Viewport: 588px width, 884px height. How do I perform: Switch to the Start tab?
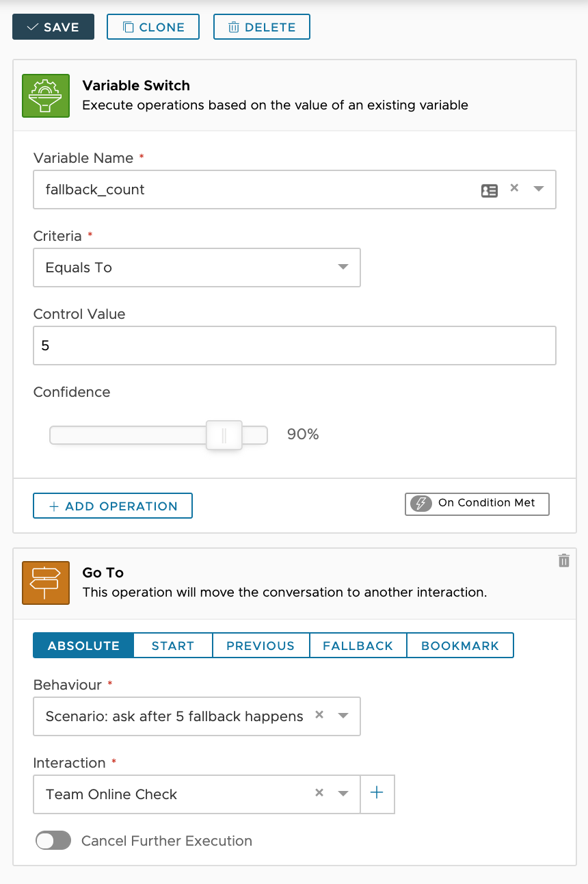(x=173, y=646)
